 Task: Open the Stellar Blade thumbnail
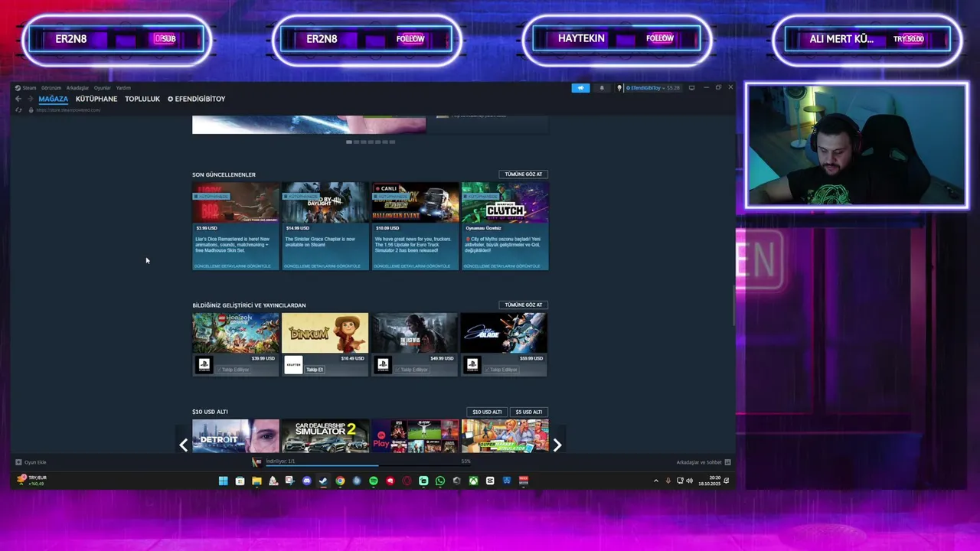(x=505, y=333)
